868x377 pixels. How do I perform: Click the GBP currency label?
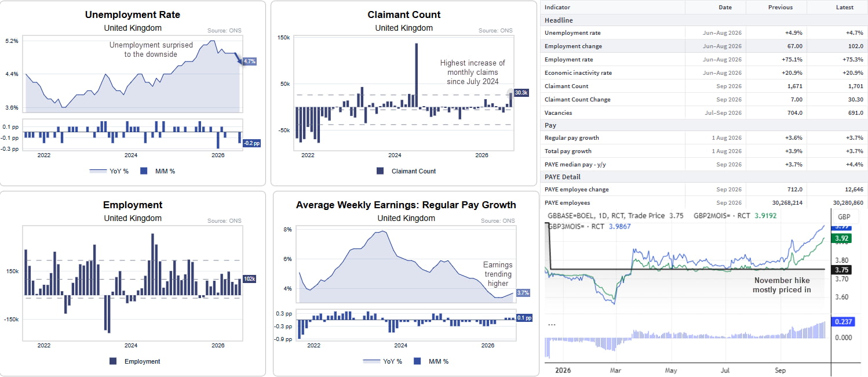click(844, 216)
